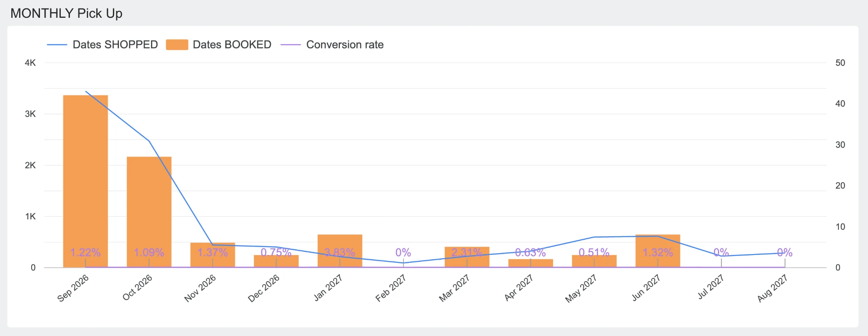The width and height of the screenshot is (868, 336).
Task: Click the 4K left axis value
Action: click(x=30, y=63)
